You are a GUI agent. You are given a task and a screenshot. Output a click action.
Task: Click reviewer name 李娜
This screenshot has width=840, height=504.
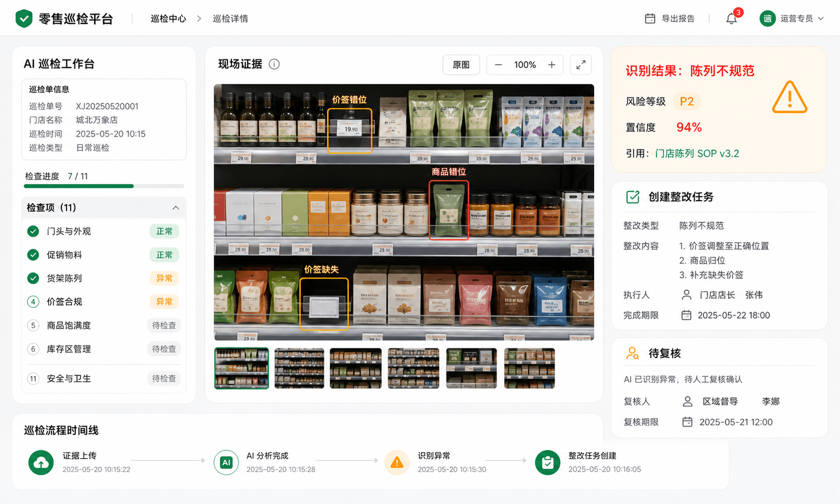click(771, 401)
